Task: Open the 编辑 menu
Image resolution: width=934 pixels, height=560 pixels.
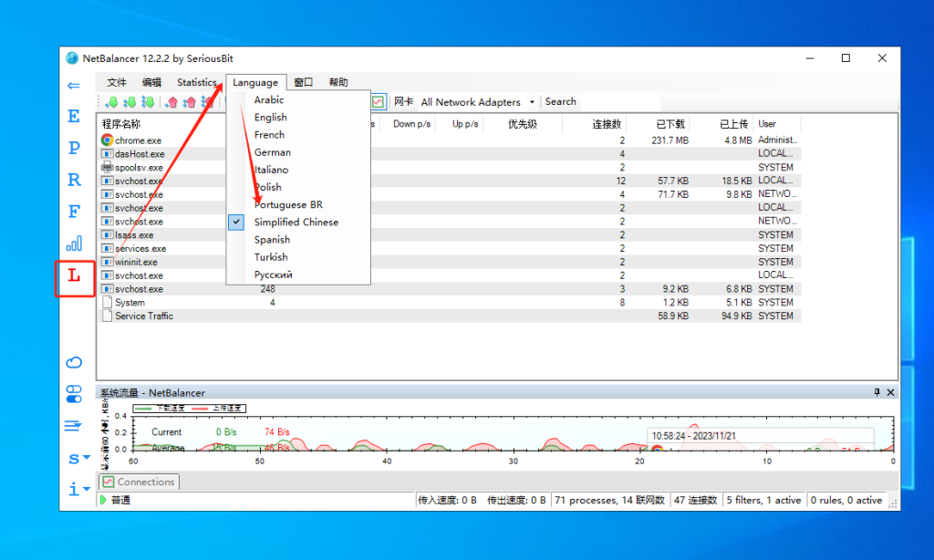Action: pos(152,82)
